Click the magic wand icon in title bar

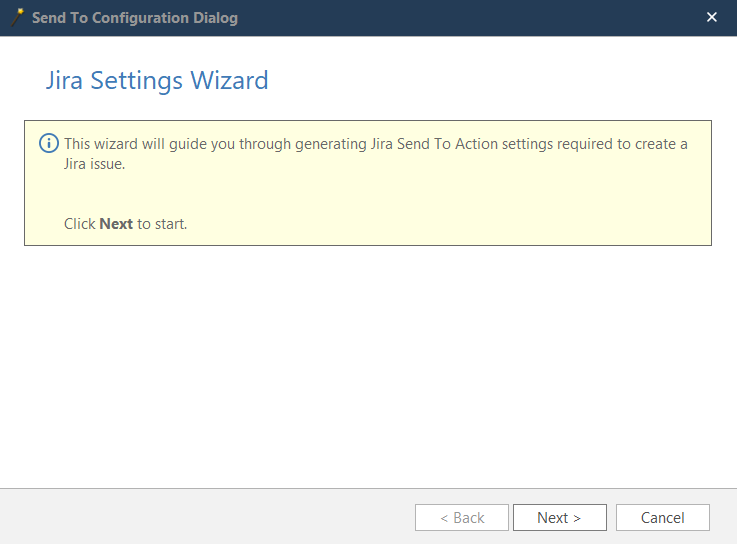click(16, 17)
